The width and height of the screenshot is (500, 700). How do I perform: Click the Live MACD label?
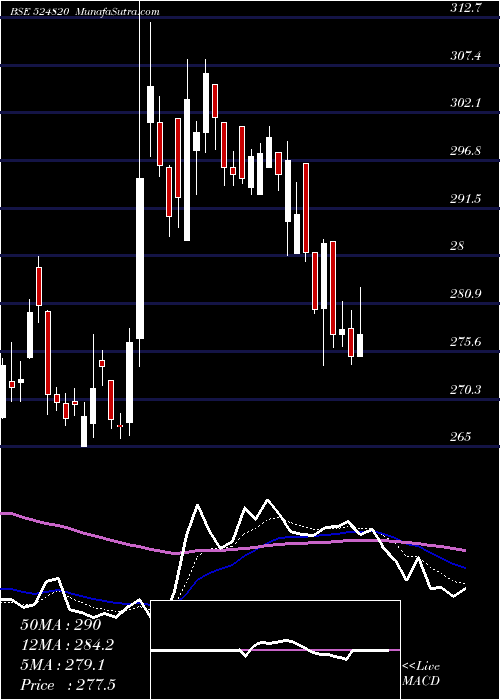pyautogui.click(x=421, y=673)
